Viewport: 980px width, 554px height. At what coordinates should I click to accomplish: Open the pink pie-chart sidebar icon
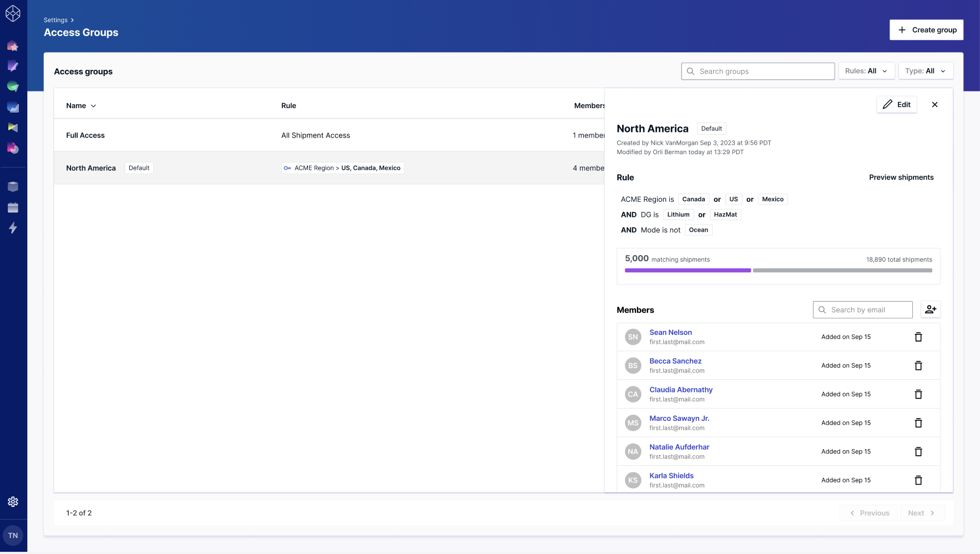[x=13, y=148]
